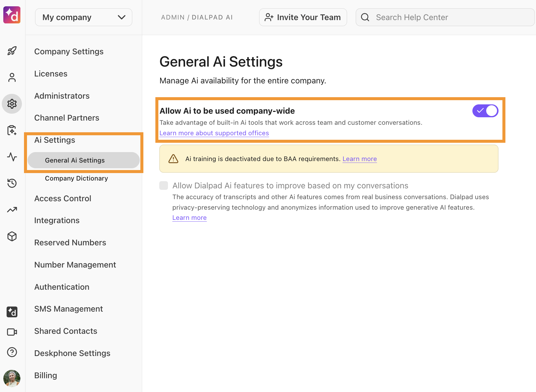Open the user profile icon in sidebar
The height and width of the screenshot is (392, 536).
[12, 77]
